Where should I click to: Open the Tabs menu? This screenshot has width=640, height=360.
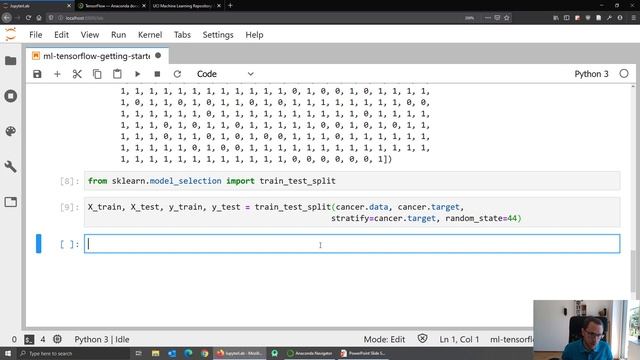coord(182,35)
